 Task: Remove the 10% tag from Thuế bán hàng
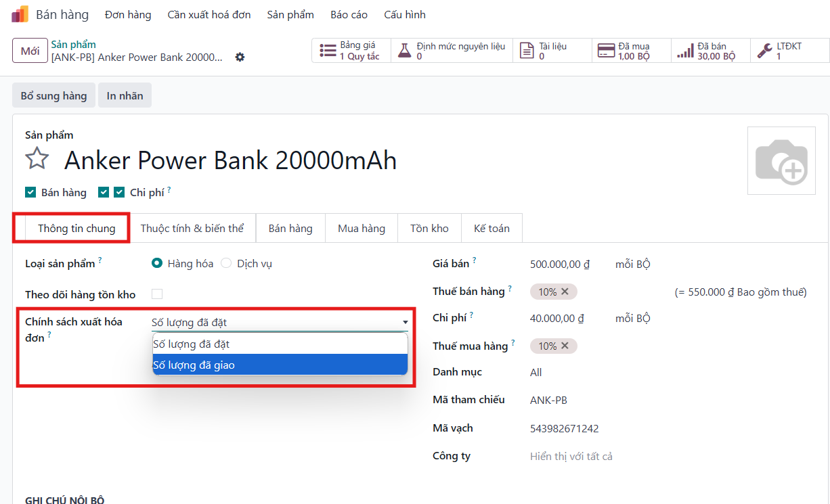(x=565, y=292)
